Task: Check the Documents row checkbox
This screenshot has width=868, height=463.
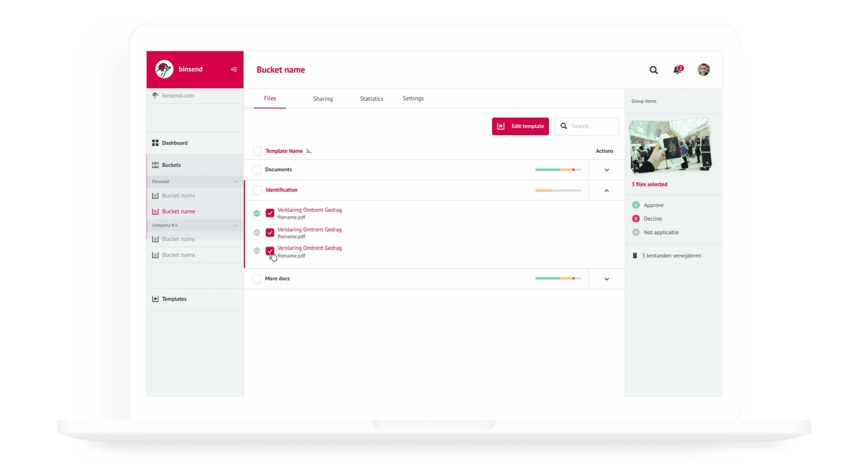Action: click(x=257, y=170)
